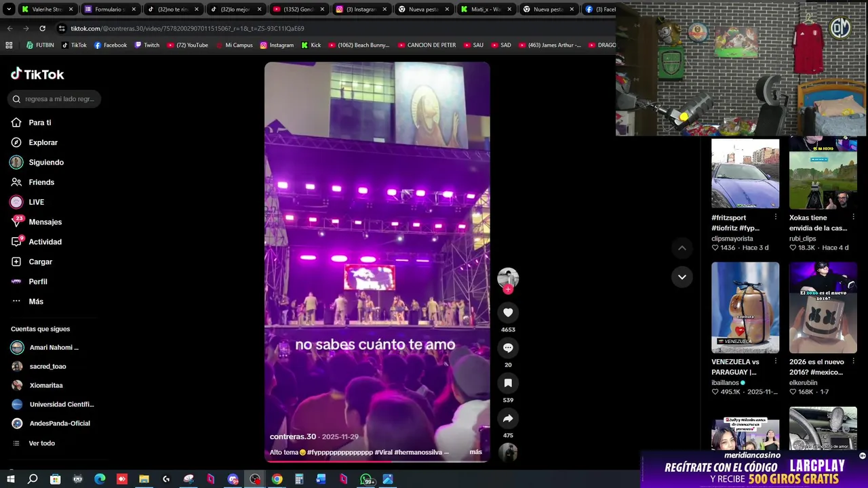Open the clipsmayorista creator name
This screenshot has width=868, height=488.
pyautogui.click(x=732, y=239)
